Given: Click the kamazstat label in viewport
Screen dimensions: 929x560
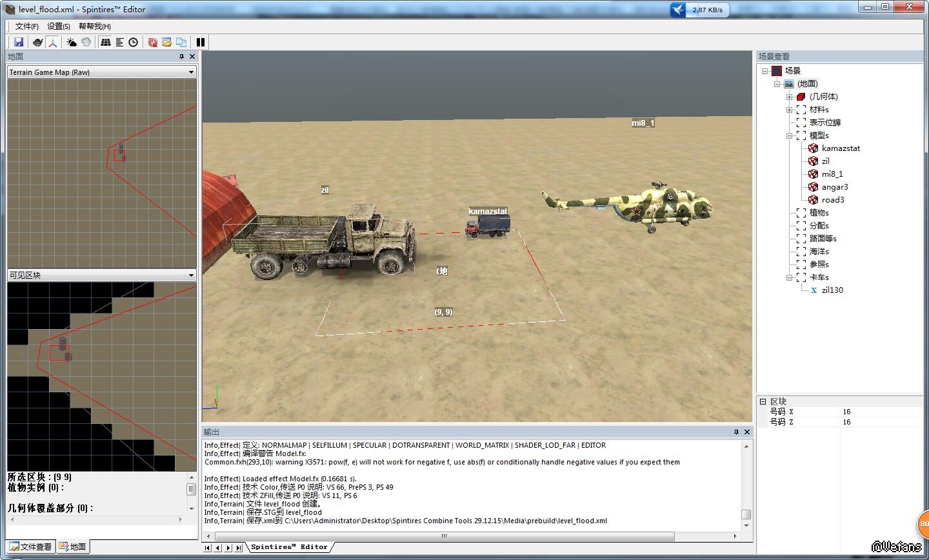Looking at the screenshot, I should 488,212.
